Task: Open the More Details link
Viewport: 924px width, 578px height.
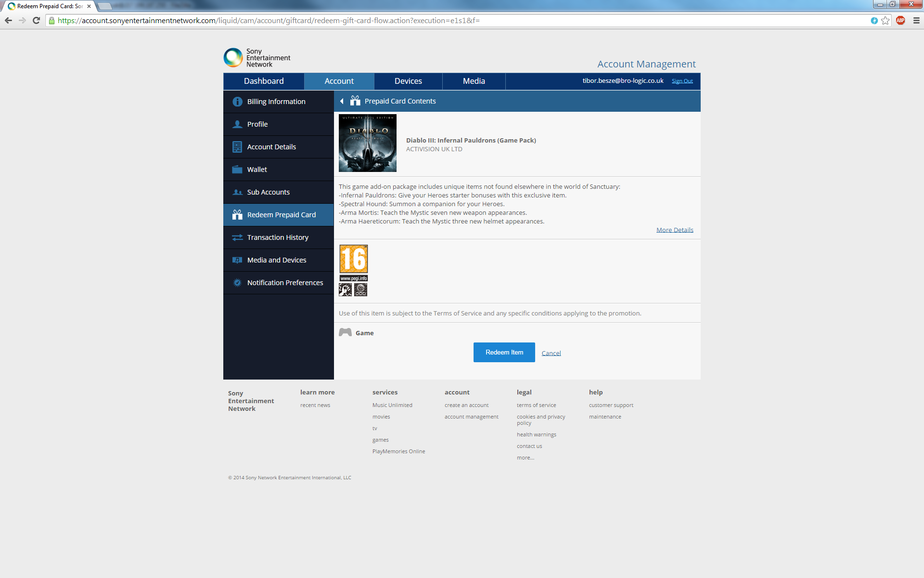Action: pos(675,230)
